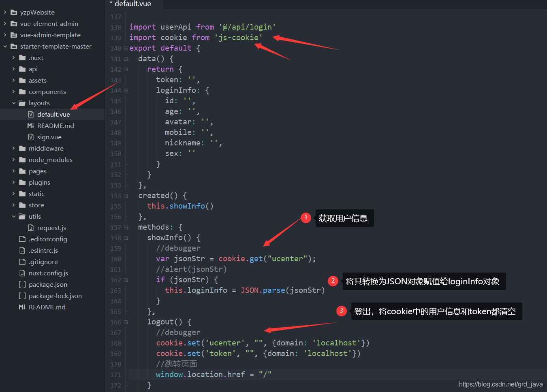The image size is (547, 392).
Task: Fold the created() block at line 154
Action: [126, 196]
